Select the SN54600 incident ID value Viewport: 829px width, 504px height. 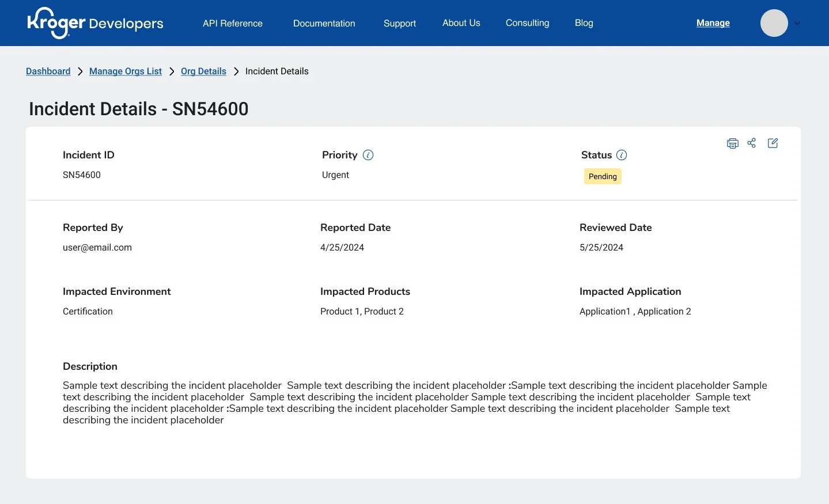click(x=82, y=175)
